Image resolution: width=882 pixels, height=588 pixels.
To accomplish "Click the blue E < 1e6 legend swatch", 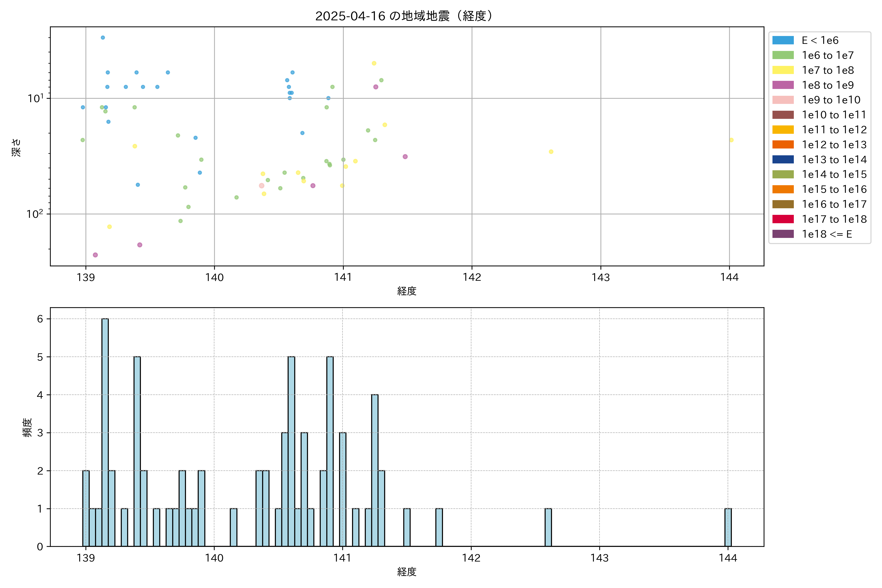I will (x=783, y=40).
